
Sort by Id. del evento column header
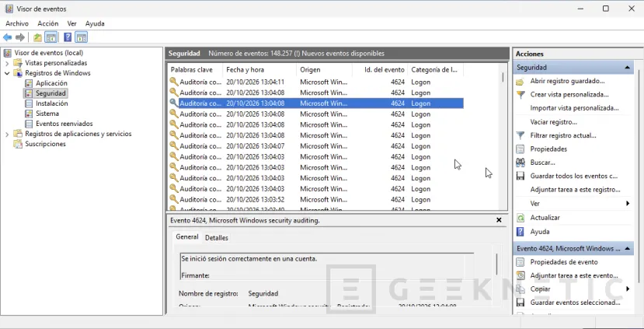tap(381, 70)
